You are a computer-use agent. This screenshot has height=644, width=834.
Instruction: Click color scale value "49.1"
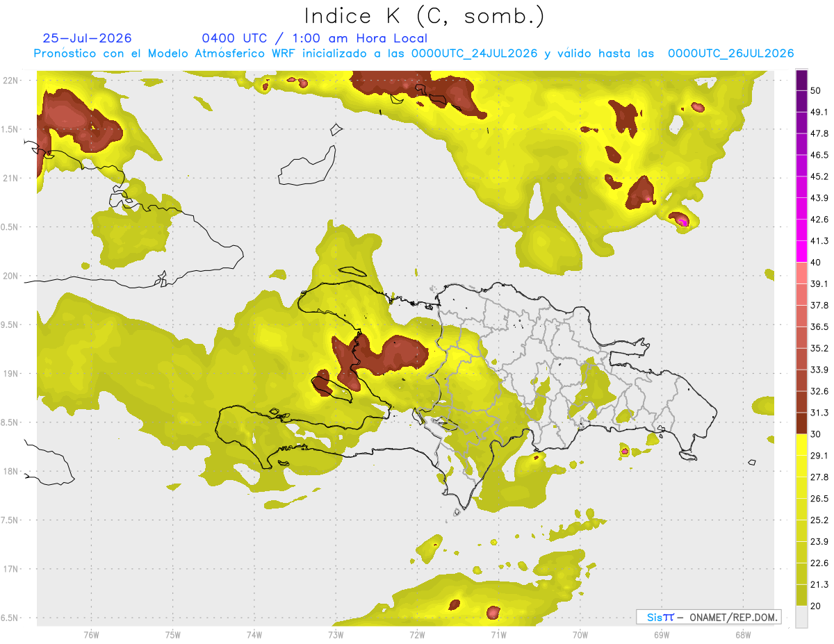coord(819,112)
